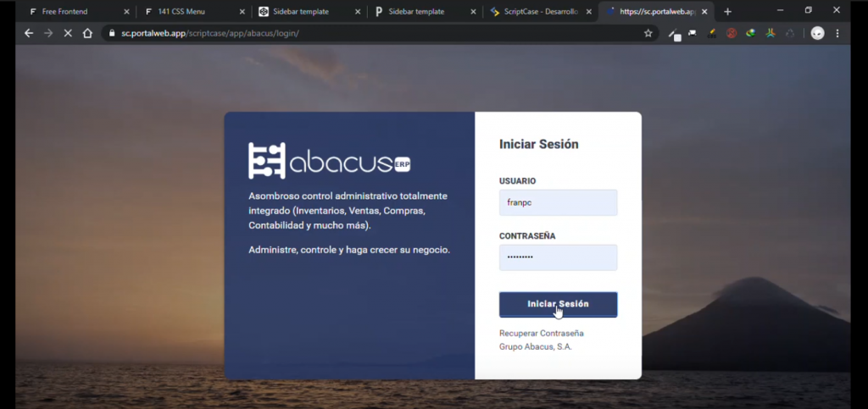Minimize the Chrome window
Image resolution: width=868 pixels, height=409 pixels.
(x=781, y=10)
